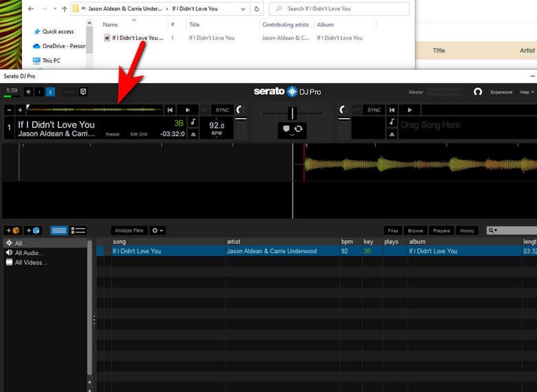The height and width of the screenshot is (392, 537).
Task: Click the center crossfader handle
Action: coord(292,113)
